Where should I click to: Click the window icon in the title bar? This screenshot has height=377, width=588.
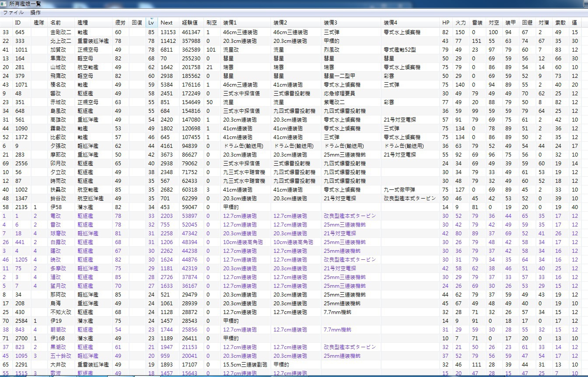[x=4, y=3]
